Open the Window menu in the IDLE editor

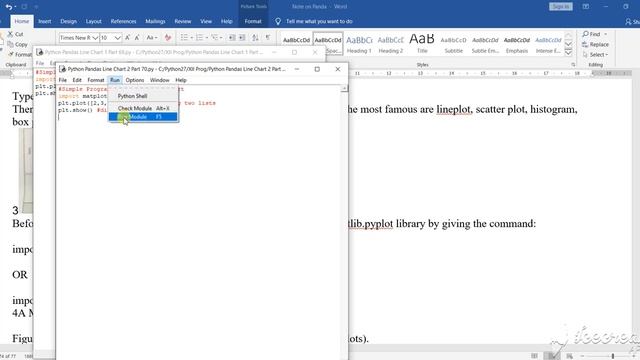159,80
